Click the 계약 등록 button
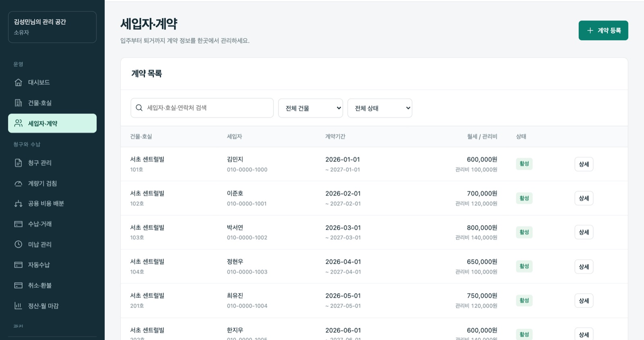Screen dimensions: 644x340 click(603, 31)
